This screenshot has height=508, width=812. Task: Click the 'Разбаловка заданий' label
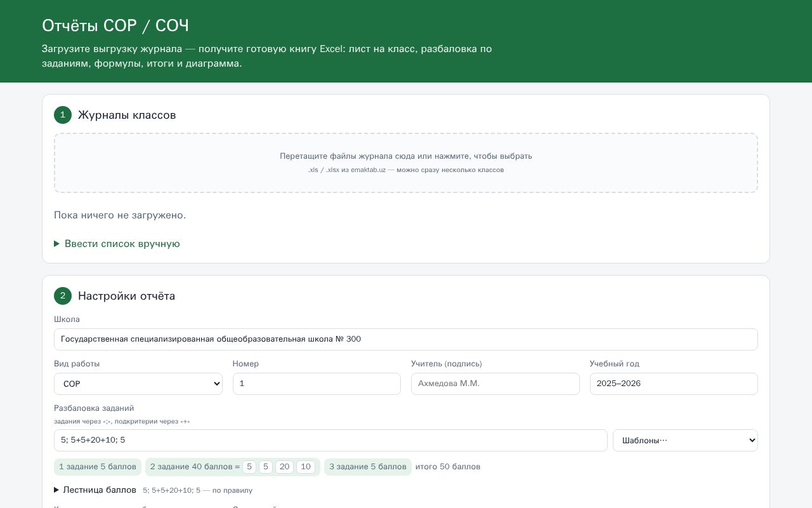(x=94, y=408)
